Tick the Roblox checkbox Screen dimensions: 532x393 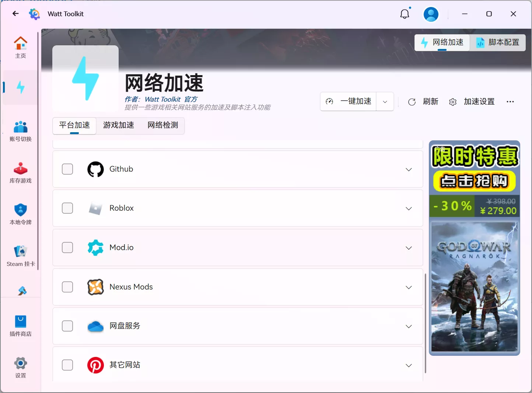[x=67, y=208]
